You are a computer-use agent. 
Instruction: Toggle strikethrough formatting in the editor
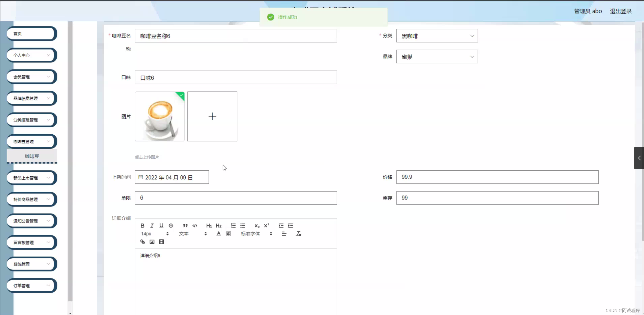[171, 225]
